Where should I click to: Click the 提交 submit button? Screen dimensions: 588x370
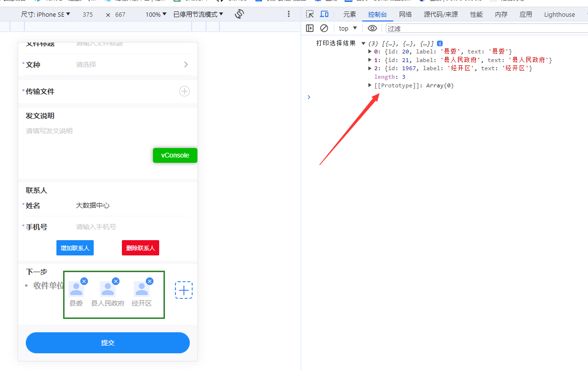point(108,342)
